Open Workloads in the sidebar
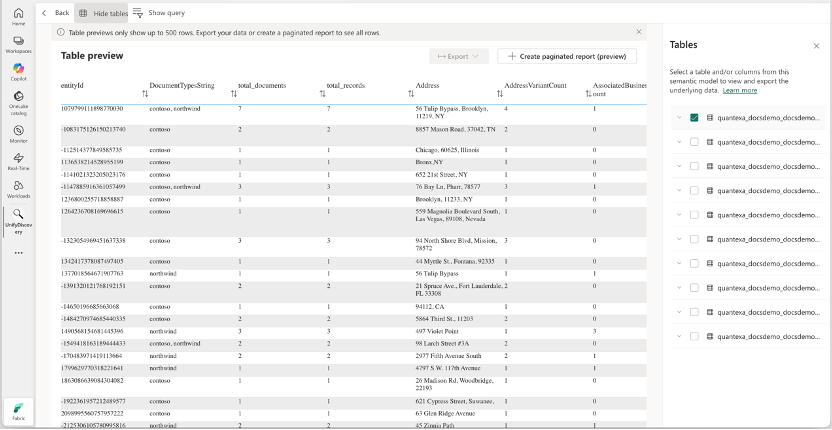The height and width of the screenshot is (430, 832). point(18,188)
